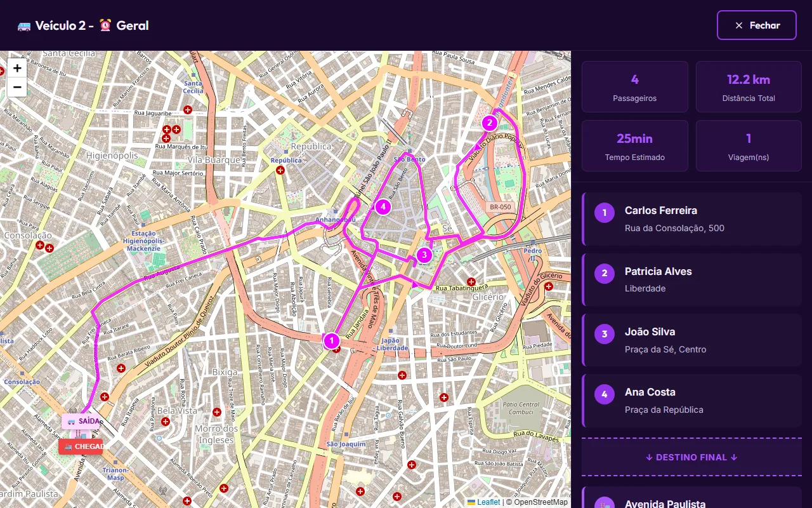Click the Viagem(ns) stat card
Image resolution: width=812 pixels, height=508 pixels.
(749, 145)
